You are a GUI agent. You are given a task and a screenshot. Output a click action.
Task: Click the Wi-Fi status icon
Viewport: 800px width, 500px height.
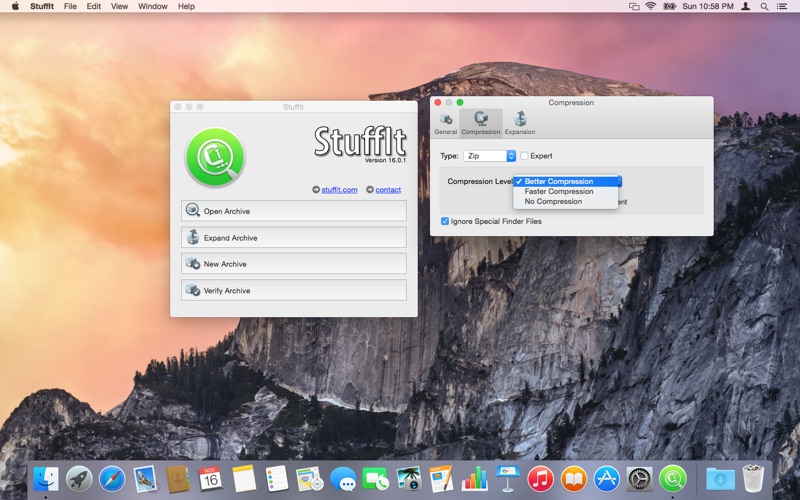click(x=651, y=6)
